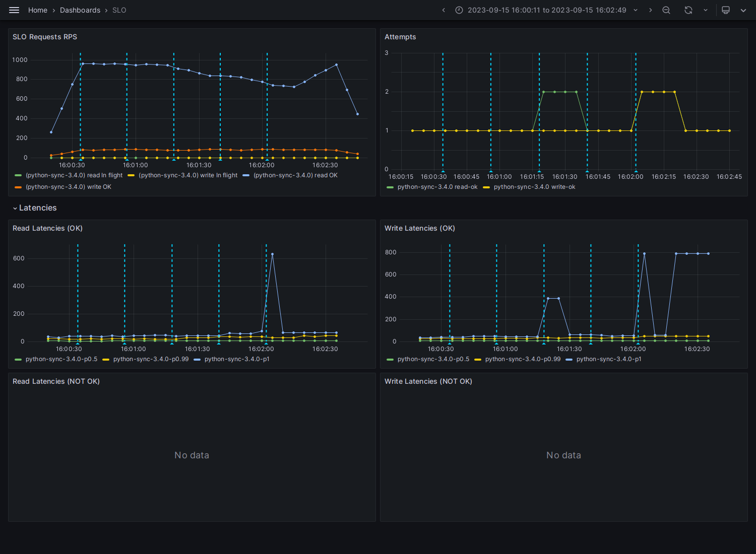Click yellow swatch of Attempts 'write-ok' legend
756x554 pixels.
point(486,187)
